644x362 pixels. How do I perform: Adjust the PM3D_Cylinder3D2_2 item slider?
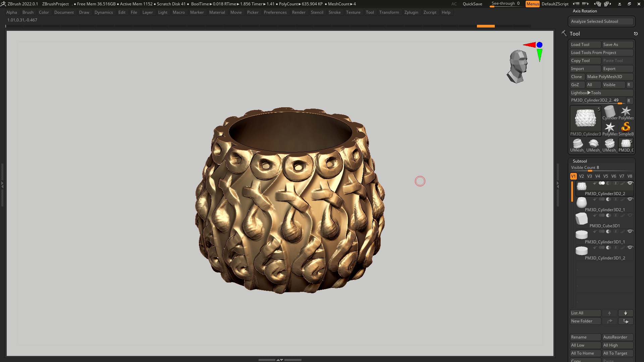(598, 101)
